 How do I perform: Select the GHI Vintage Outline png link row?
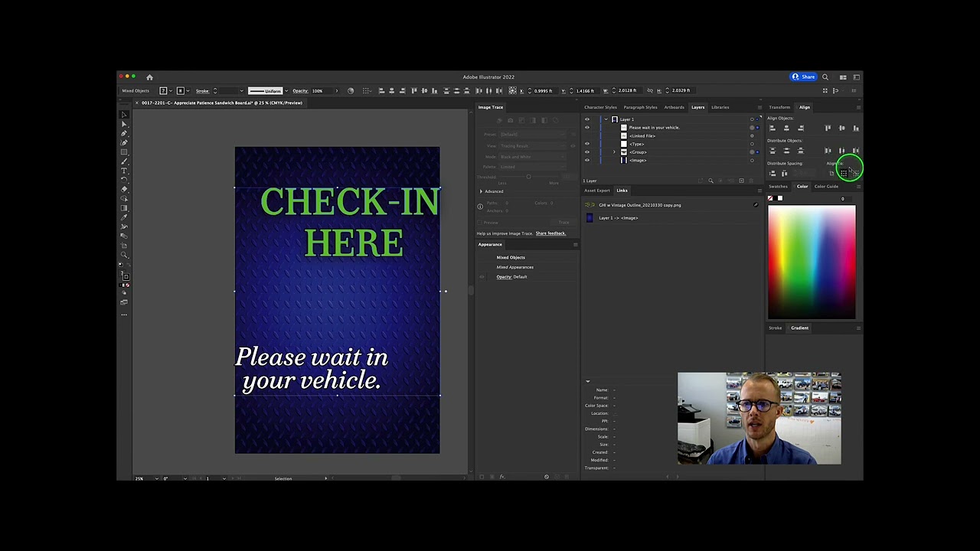click(x=671, y=205)
